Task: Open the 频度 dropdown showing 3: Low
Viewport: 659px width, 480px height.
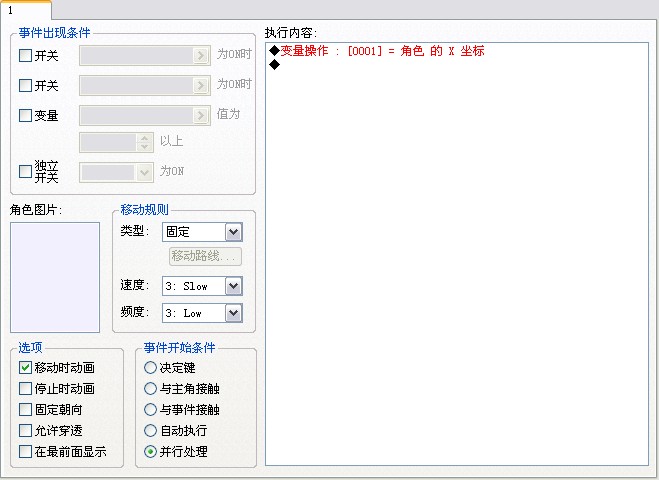Action: pyautogui.click(x=234, y=313)
